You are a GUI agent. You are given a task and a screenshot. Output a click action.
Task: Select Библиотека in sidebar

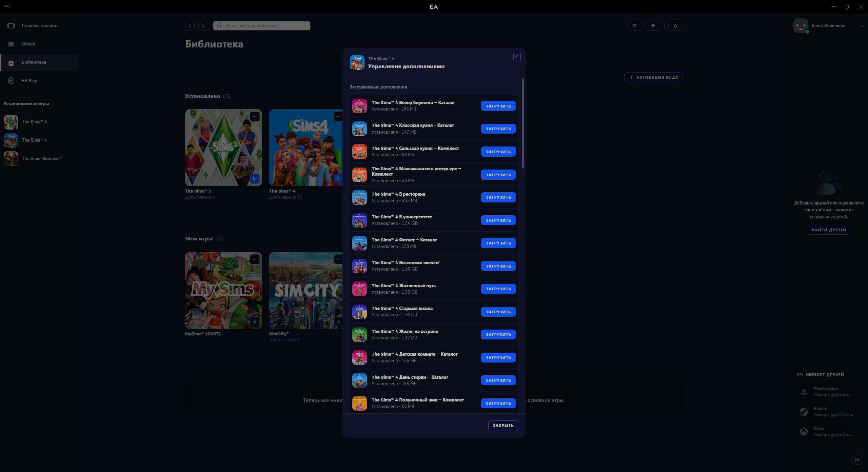(x=39, y=62)
